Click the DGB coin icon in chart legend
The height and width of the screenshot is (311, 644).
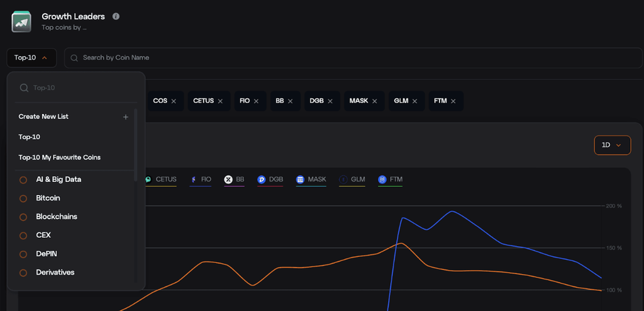[262, 179]
